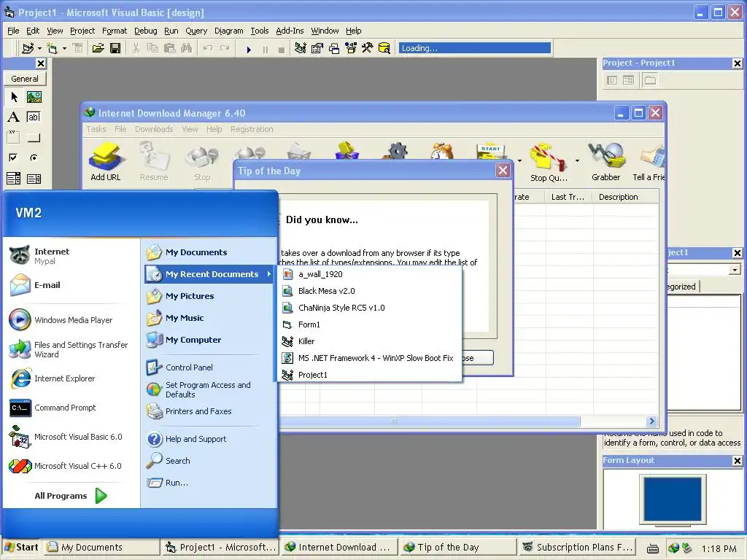747x560 pixels.
Task: Open the Start Queue dropdown arrow in IDM
Action: (519, 161)
